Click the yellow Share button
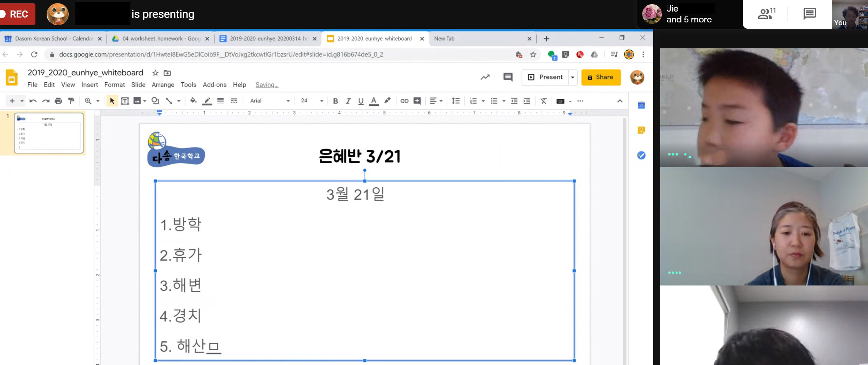The image size is (868, 365). (601, 77)
